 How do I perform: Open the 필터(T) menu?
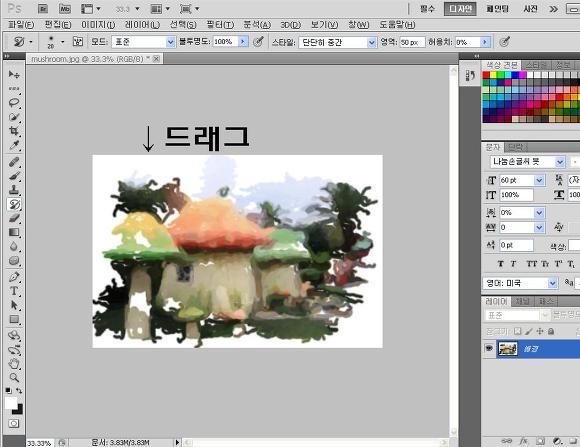[220, 25]
